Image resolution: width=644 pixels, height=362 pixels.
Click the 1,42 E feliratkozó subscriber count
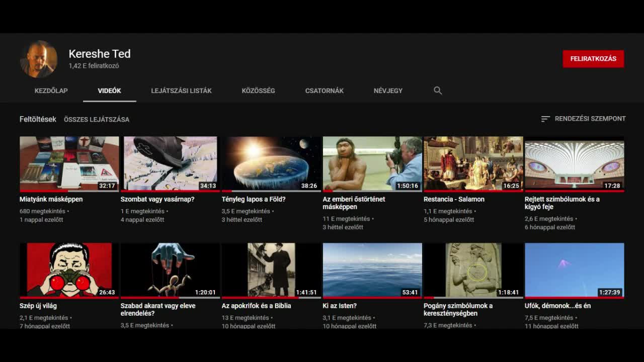coord(94,66)
